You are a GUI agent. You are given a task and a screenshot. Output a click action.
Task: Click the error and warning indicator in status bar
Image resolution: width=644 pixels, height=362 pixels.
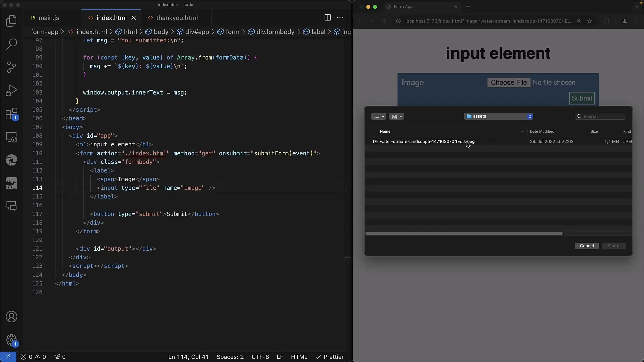[33, 357]
